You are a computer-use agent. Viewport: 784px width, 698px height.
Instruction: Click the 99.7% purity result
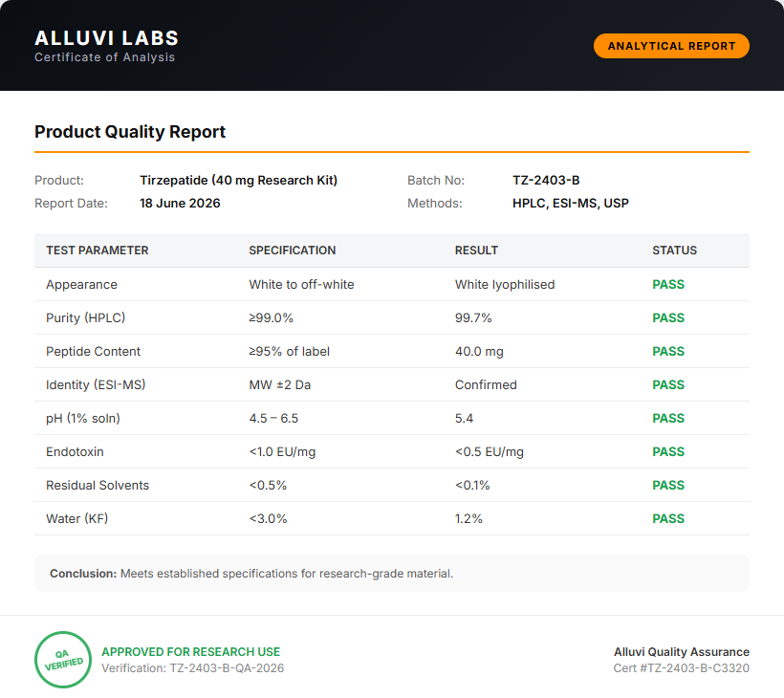473,317
